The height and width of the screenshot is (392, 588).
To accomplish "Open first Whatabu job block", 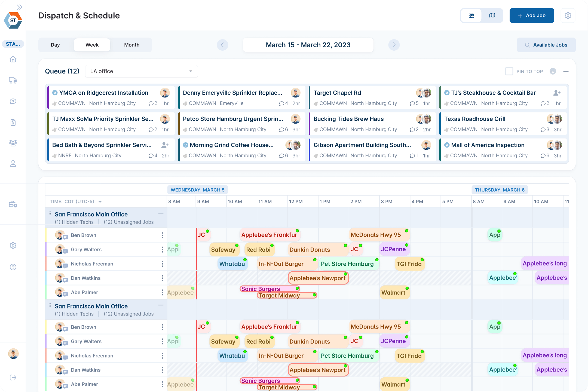I will tap(232, 264).
